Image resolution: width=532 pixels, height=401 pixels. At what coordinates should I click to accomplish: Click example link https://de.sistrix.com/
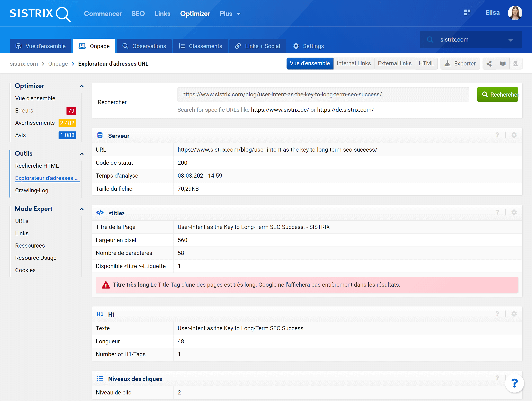click(345, 110)
